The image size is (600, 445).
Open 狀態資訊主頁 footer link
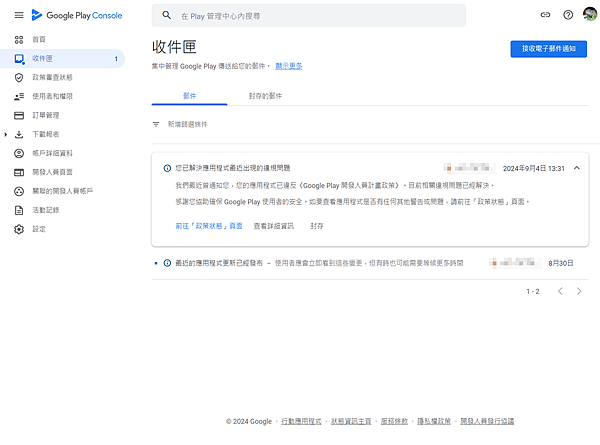coord(351,421)
